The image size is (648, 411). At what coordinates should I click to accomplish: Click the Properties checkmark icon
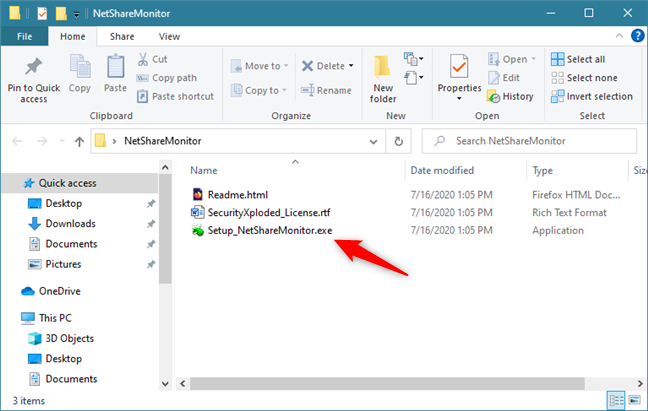(459, 67)
